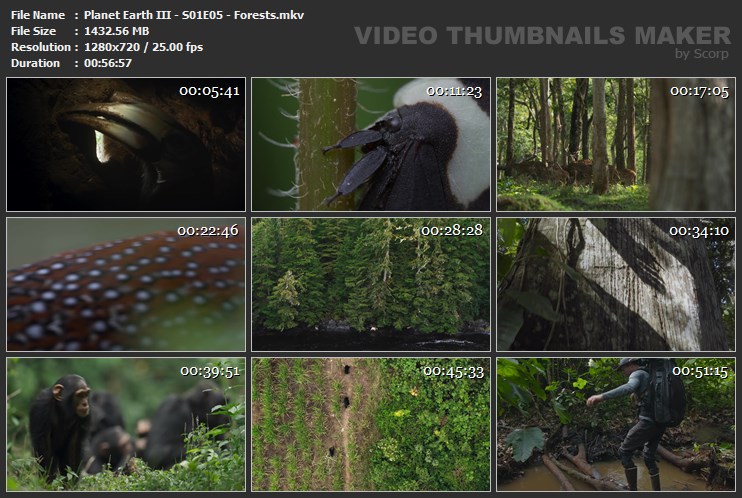
Task: Select the moth thumbnail at 00:11:23
Action: [371, 144]
